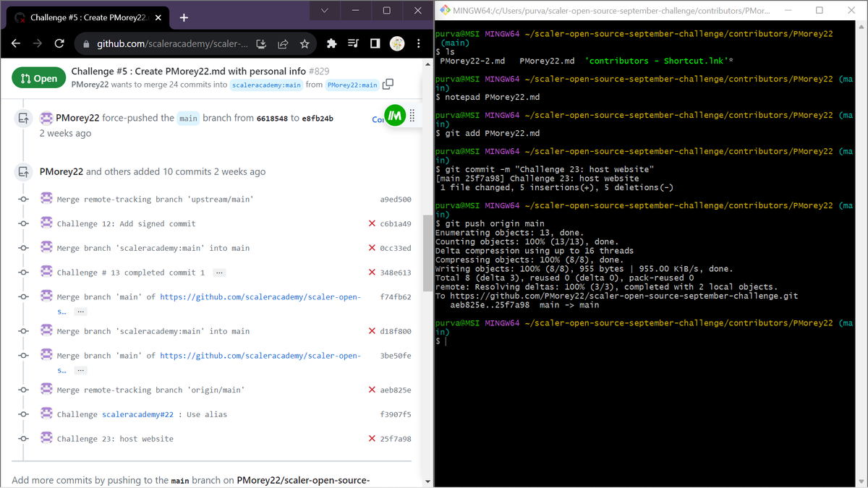Open Chrome's tab search chevron

(x=325, y=10)
